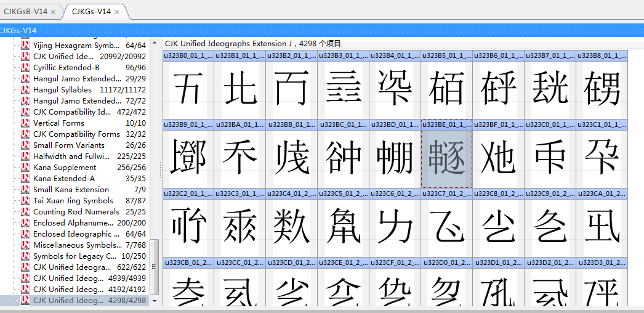The image size is (644, 313).
Task: Click the Small Kana Extension icon
Action: [x=25, y=190]
